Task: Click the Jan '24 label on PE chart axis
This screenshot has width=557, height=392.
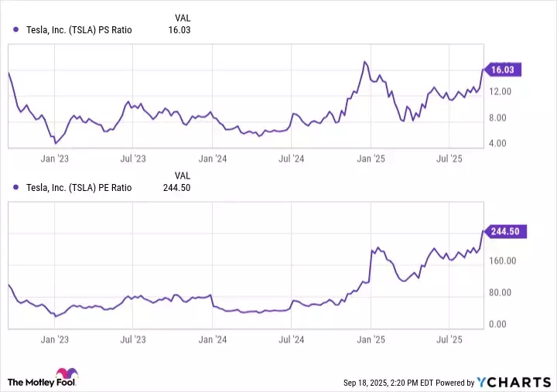Action: click(212, 339)
